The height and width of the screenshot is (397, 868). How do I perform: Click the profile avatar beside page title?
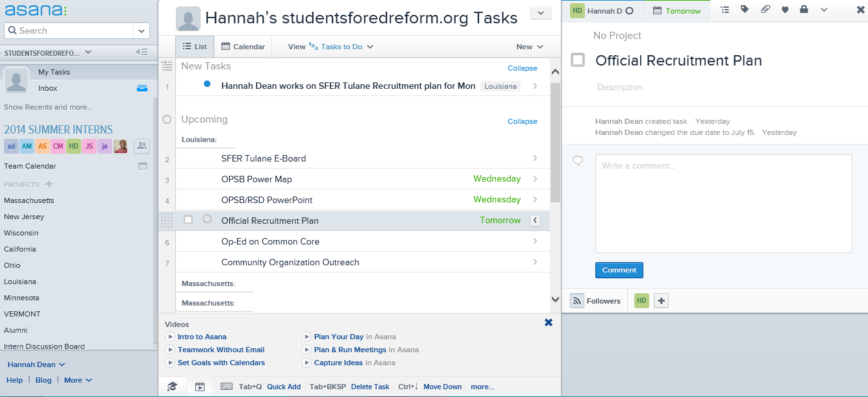[188, 19]
